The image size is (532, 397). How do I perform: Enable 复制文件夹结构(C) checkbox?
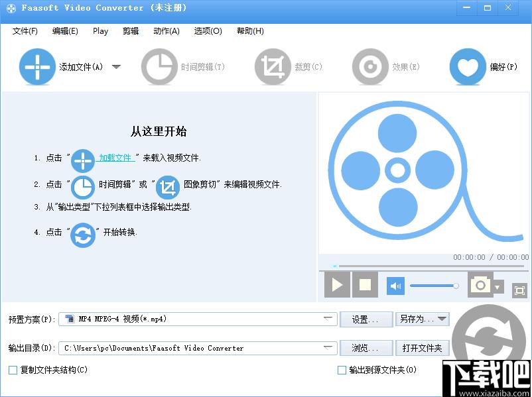point(13,370)
